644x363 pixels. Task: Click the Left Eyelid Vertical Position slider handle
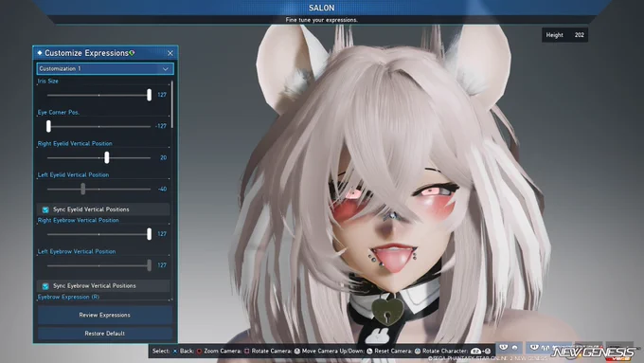click(x=83, y=190)
